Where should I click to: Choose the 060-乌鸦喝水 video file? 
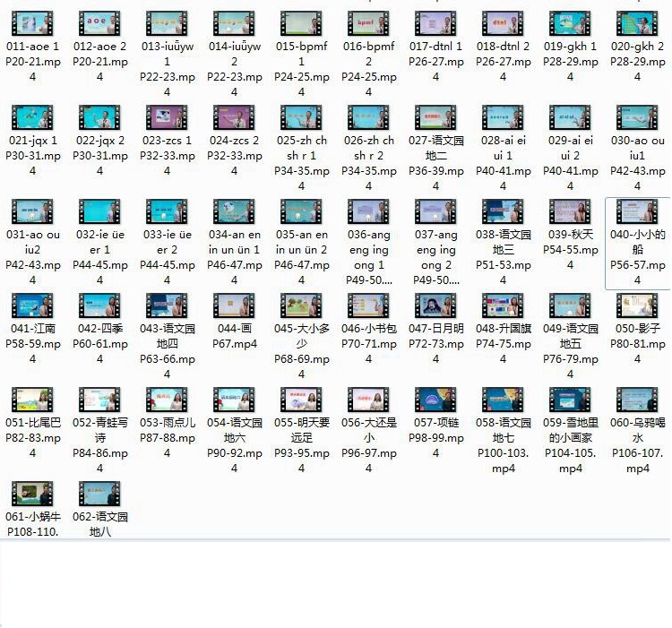(x=638, y=400)
